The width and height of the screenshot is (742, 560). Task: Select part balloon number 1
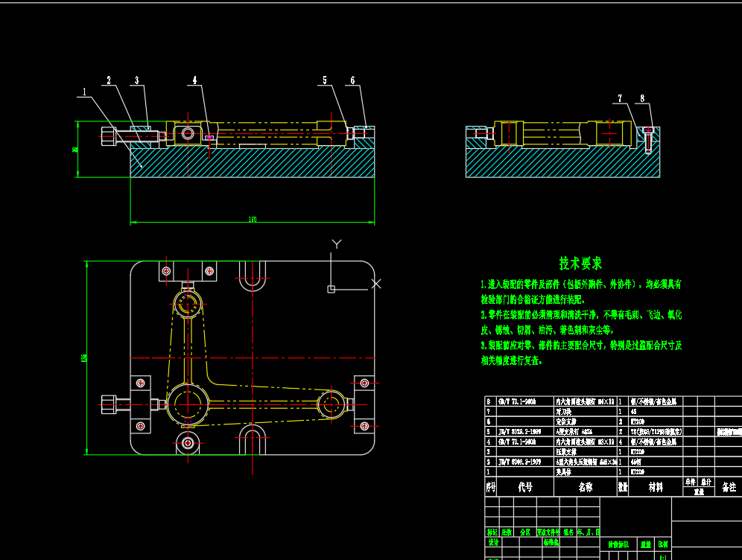[x=84, y=92]
